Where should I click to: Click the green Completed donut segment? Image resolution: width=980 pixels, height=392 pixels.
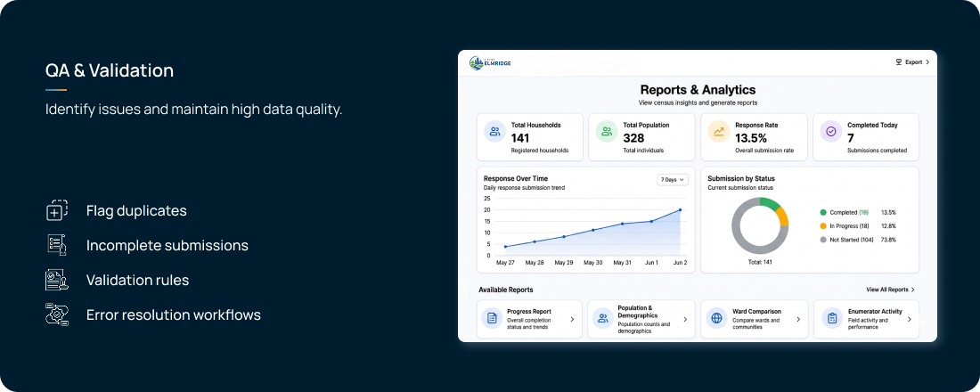[770, 204]
